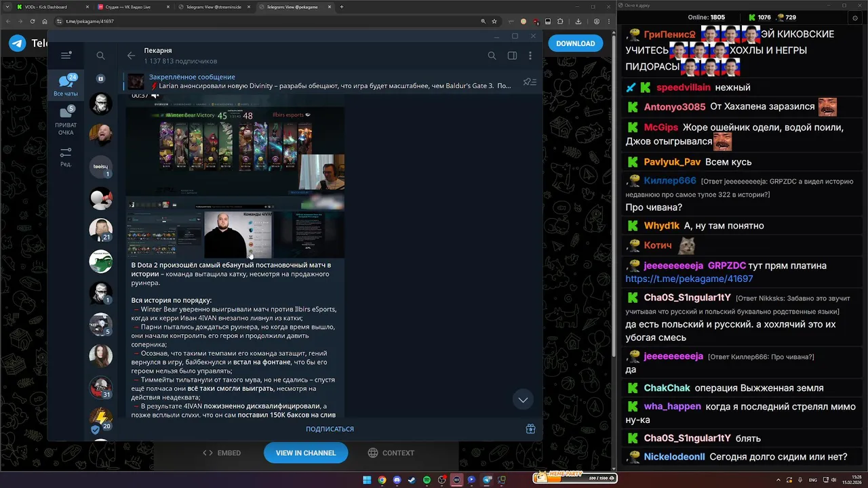Click the username wha_happen in chat
Image resolution: width=868 pixels, height=488 pixels.
(672, 406)
